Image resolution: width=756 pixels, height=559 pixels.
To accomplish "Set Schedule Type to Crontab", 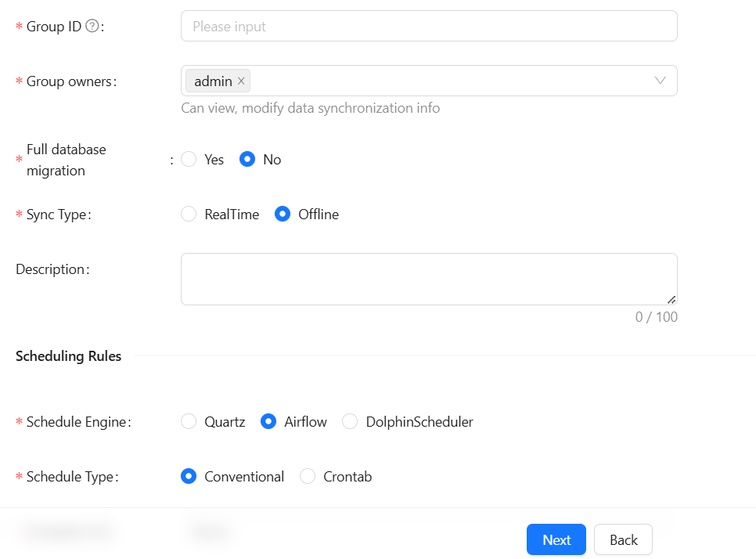I will (x=308, y=477).
